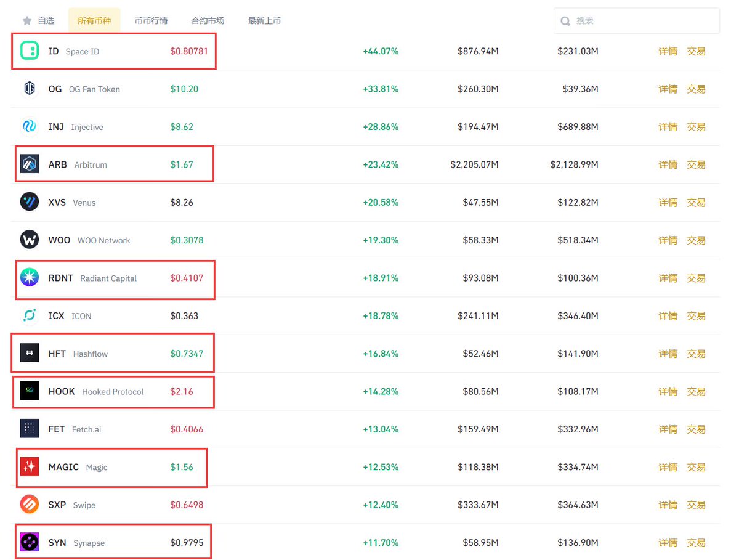
Task: Open 详情 for Fetch.ai
Action: (x=668, y=429)
